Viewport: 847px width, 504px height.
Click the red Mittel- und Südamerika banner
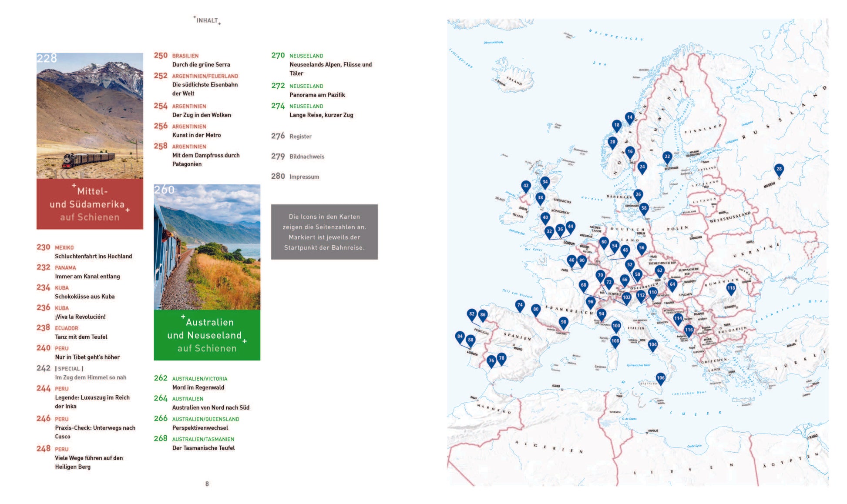click(x=90, y=204)
